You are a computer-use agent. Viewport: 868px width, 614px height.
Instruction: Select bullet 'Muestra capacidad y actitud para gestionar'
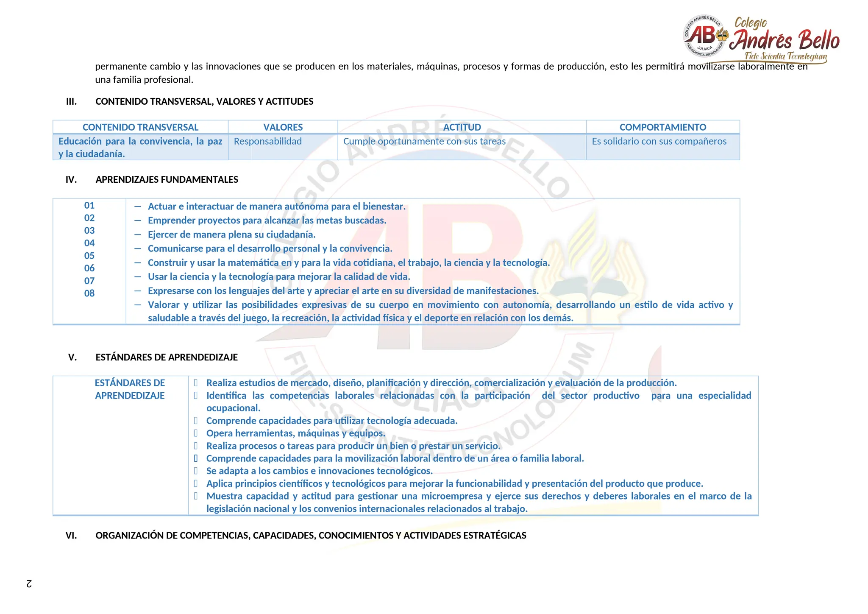click(x=479, y=502)
